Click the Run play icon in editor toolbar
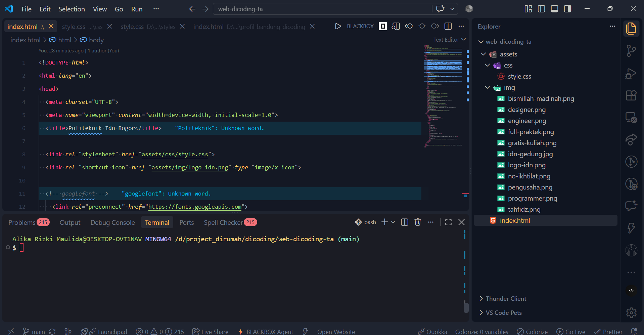Viewport: 644px width, 335px height. (x=338, y=26)
